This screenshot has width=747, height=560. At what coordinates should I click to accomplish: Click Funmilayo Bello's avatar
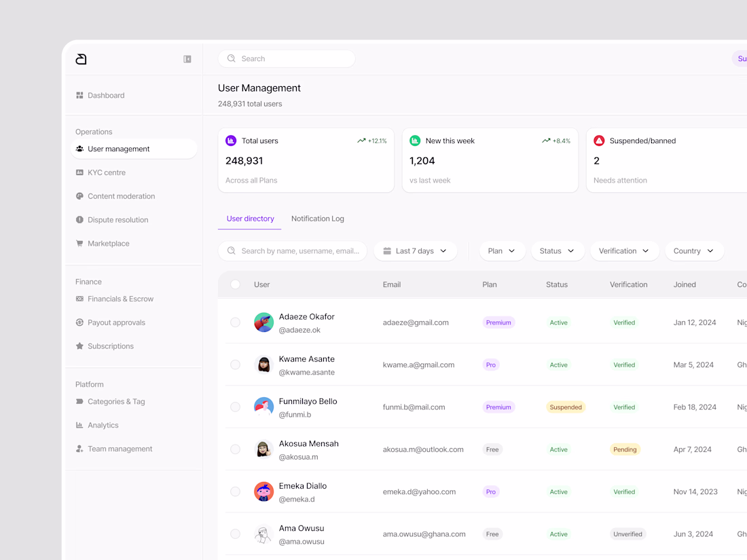[263, 407]
